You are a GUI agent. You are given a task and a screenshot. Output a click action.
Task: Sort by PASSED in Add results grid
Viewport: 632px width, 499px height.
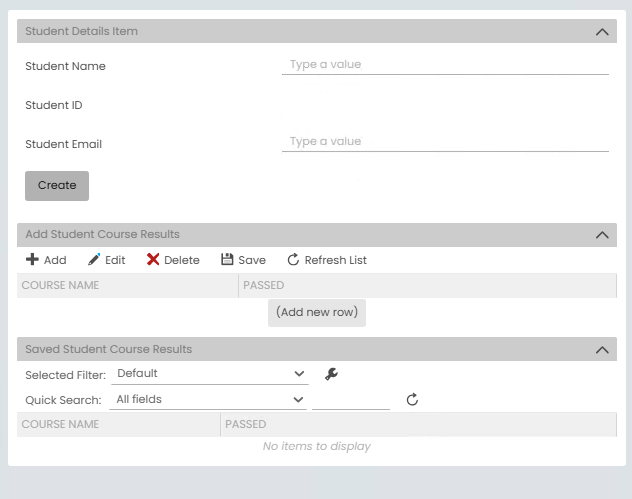point(427,285)
